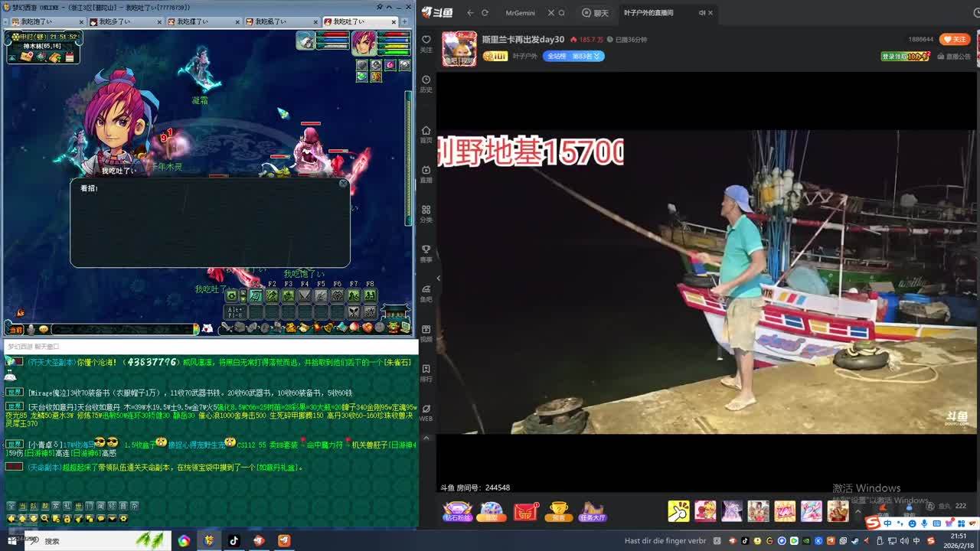Click the 直播公告 announcement link
Screen dimensions: 980x551
[952, 56]
